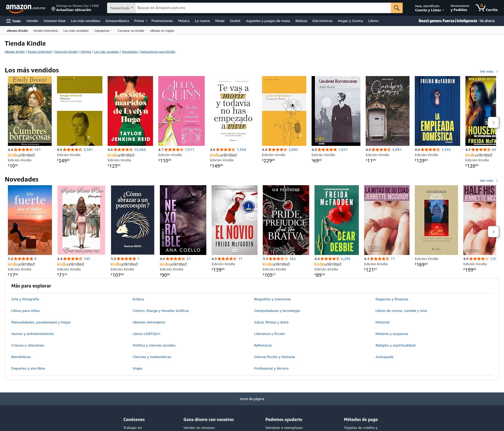Select Comprar un Kindle subnav item
504x431 pixels.
click(131, 31)
